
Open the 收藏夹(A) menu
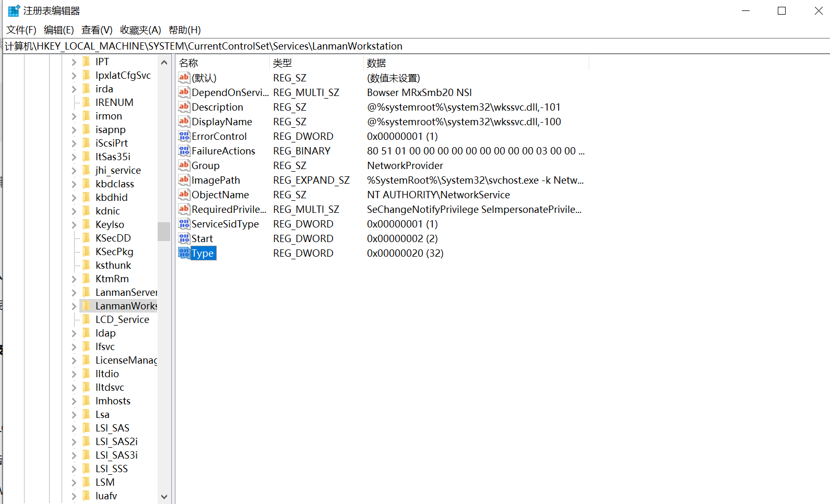tap(140, 30)
